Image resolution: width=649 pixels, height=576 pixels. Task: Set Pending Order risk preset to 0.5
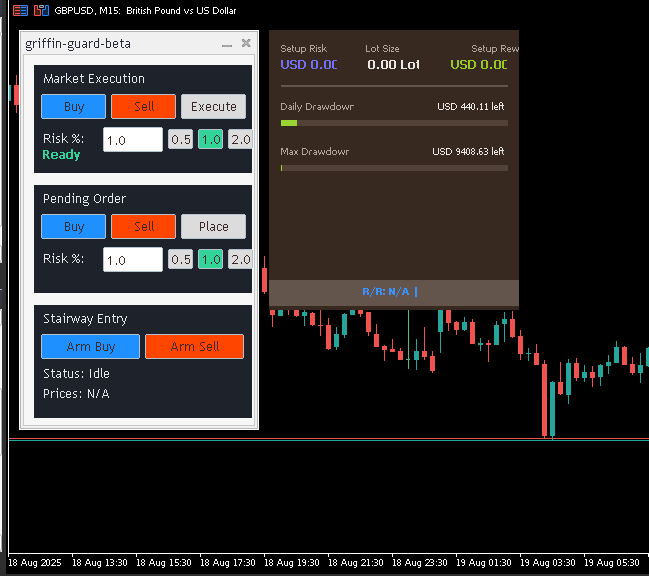180,260
